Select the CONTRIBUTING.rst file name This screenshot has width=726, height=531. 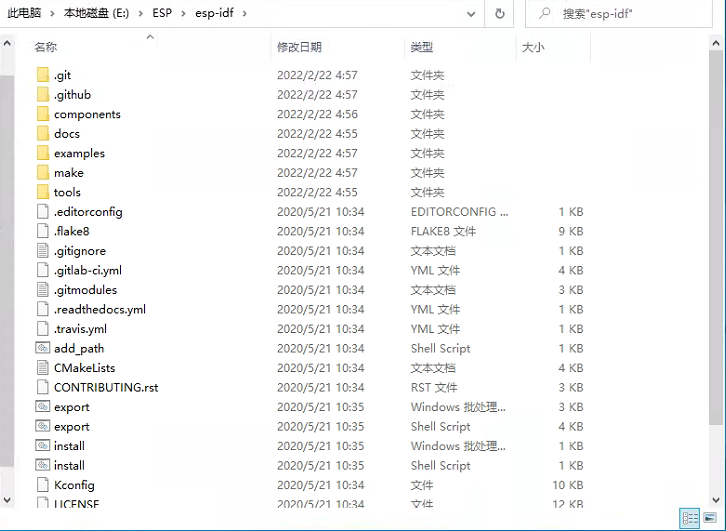(106, 387)
